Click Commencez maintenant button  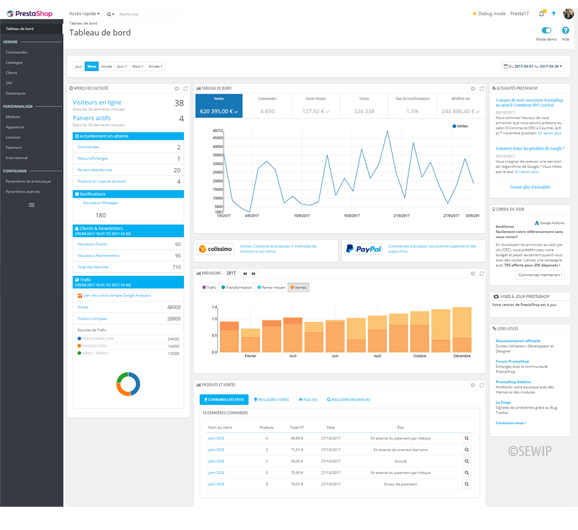point(540,275)
